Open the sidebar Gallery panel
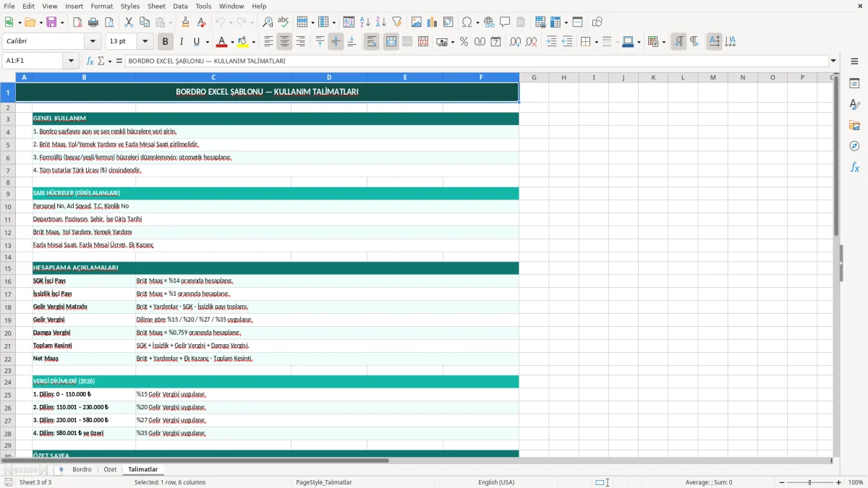This screenshot has width=868, height=488. coord(854,125)
